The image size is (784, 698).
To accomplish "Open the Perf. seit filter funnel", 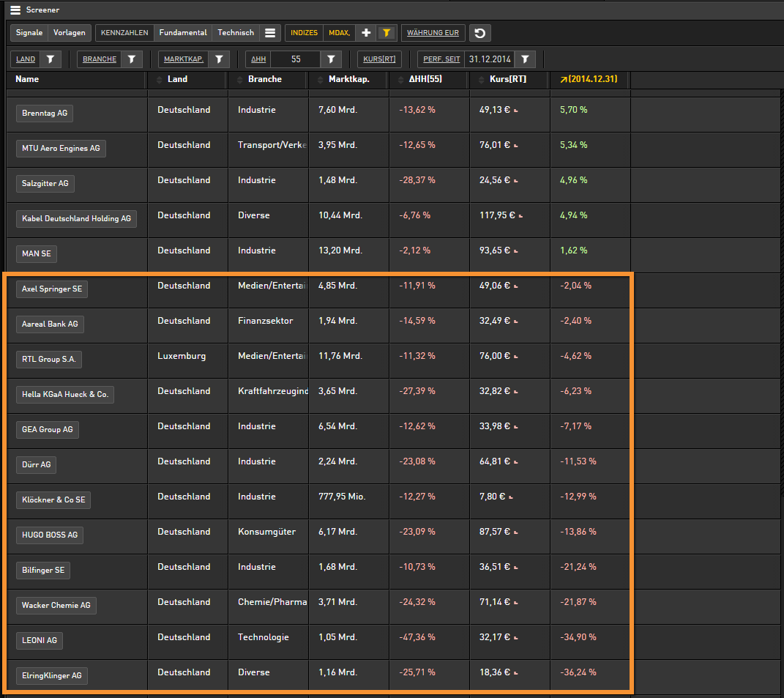I will pos(525,59).
